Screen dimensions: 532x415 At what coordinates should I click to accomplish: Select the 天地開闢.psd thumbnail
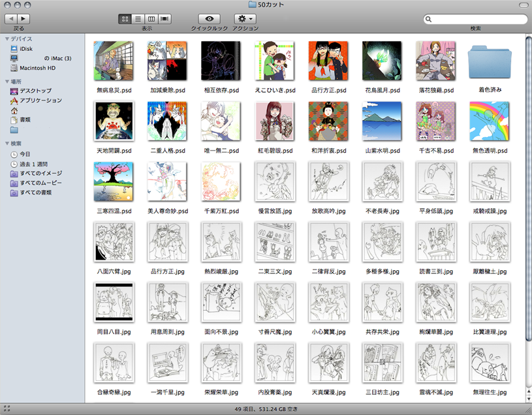(x=114, y=121)
